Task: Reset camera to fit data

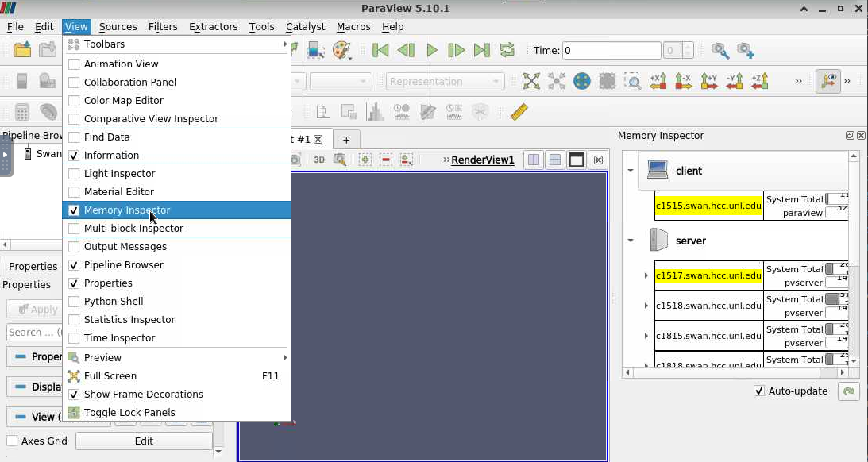Action: [530, 81]
